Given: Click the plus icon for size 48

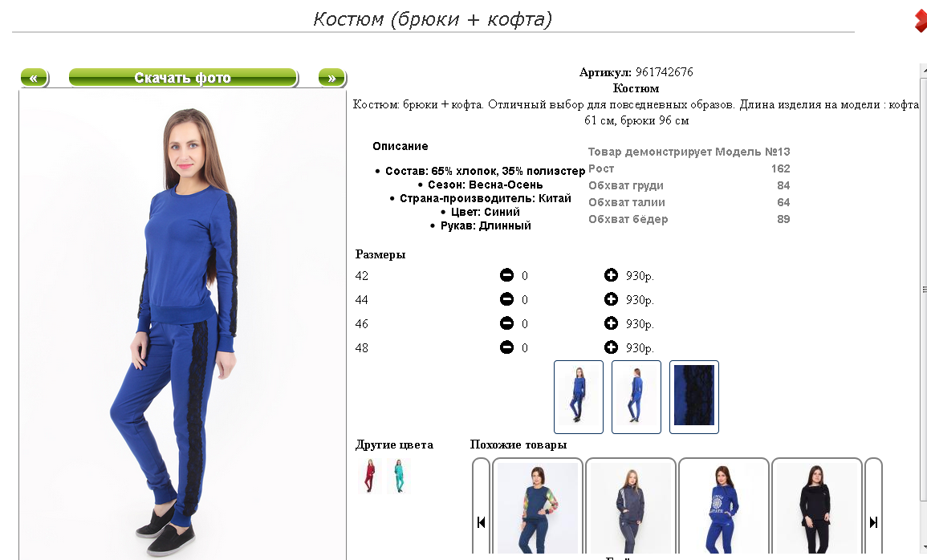Looking at the screenshot, I should pyautogui.click(x=611, y=347).
